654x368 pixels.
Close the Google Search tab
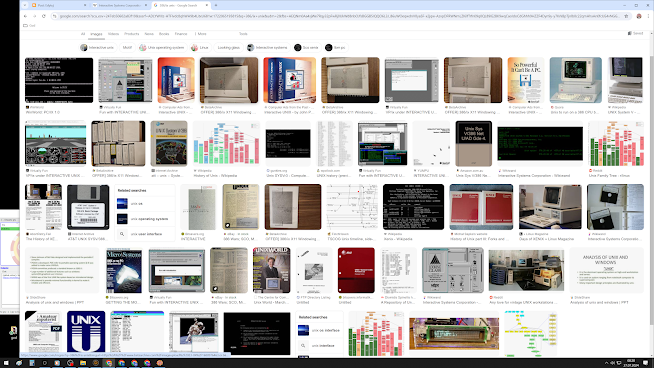[x=206, y=5]
